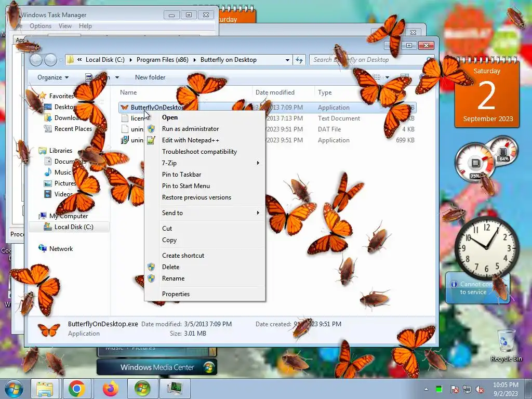Expand the path overflow chevron before Local Disk
The image size is (532, 399).
pyautogui.click(x=79, y=60)
